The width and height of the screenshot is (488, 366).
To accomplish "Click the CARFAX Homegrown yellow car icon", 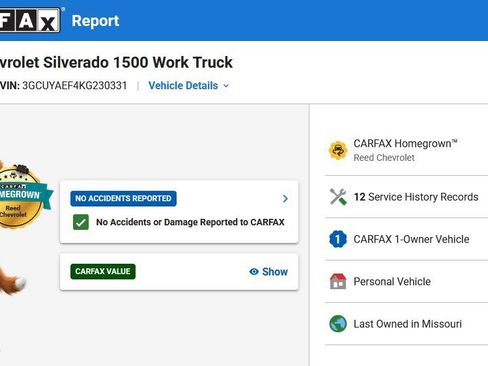I will pyautogui.click(x=338, y=150).
